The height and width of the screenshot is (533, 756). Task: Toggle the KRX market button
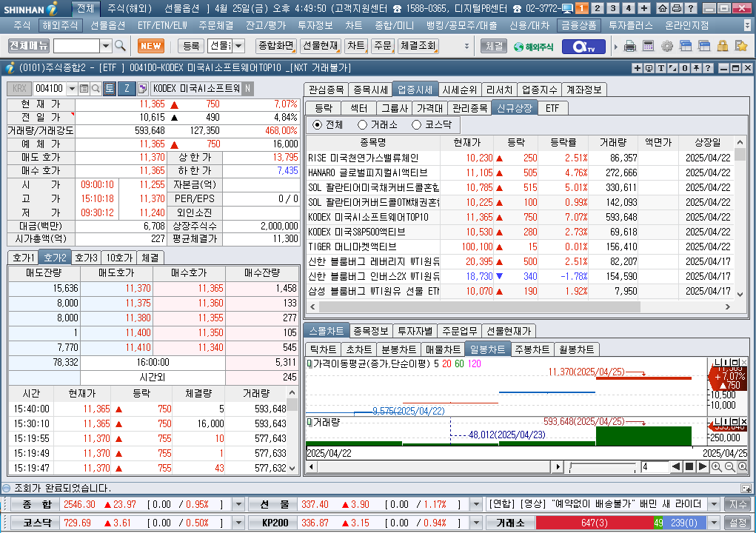(19, 88)
